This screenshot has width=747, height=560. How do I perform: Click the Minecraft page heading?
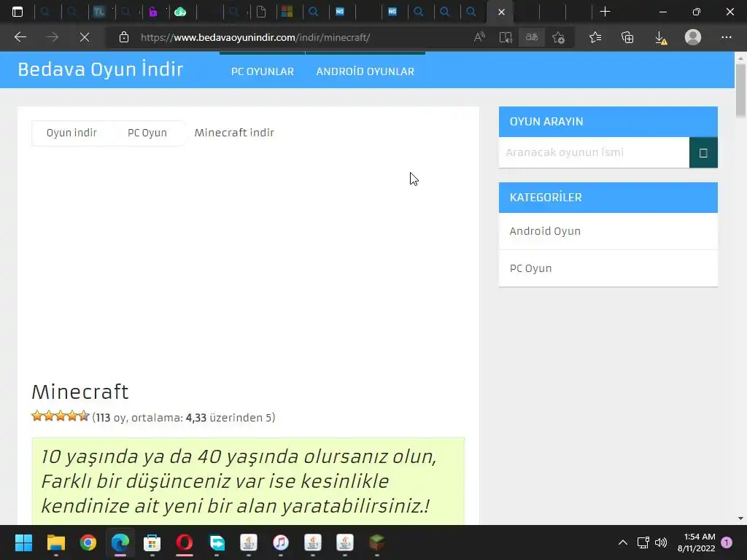pyautogui.click(x=80, y=392)
